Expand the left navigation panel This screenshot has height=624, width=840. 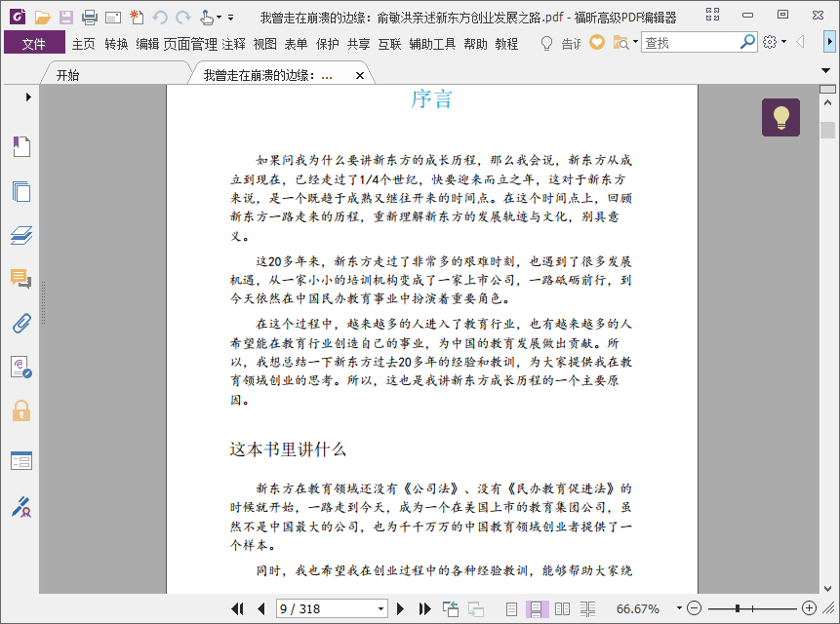[x=28, y=97]
